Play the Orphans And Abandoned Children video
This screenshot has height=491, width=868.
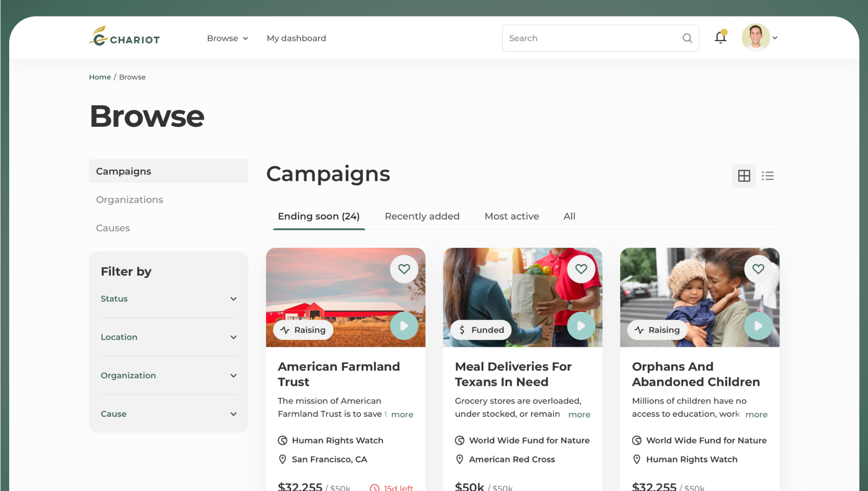point(758,326)
